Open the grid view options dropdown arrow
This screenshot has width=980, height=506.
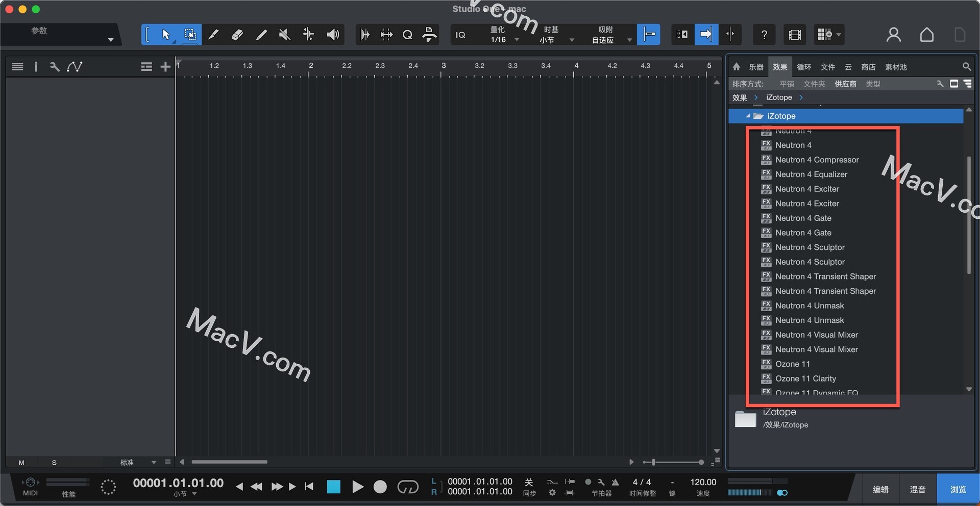(838, 35)
